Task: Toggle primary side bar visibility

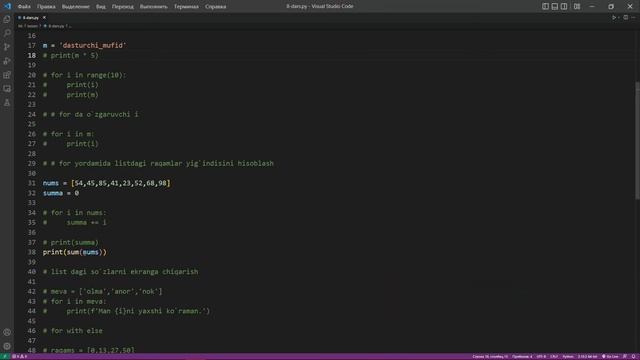Action: pos(545,6)
